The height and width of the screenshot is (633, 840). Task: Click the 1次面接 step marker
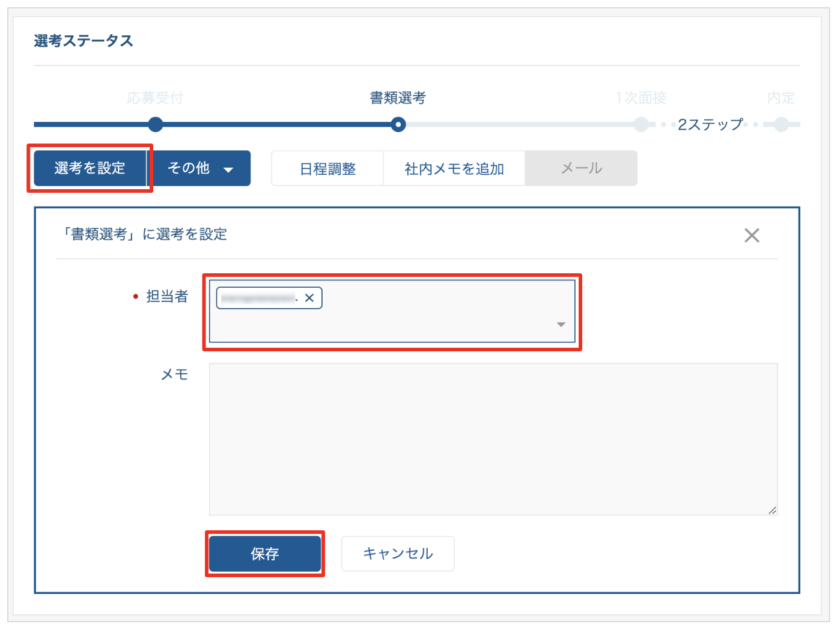641,124
